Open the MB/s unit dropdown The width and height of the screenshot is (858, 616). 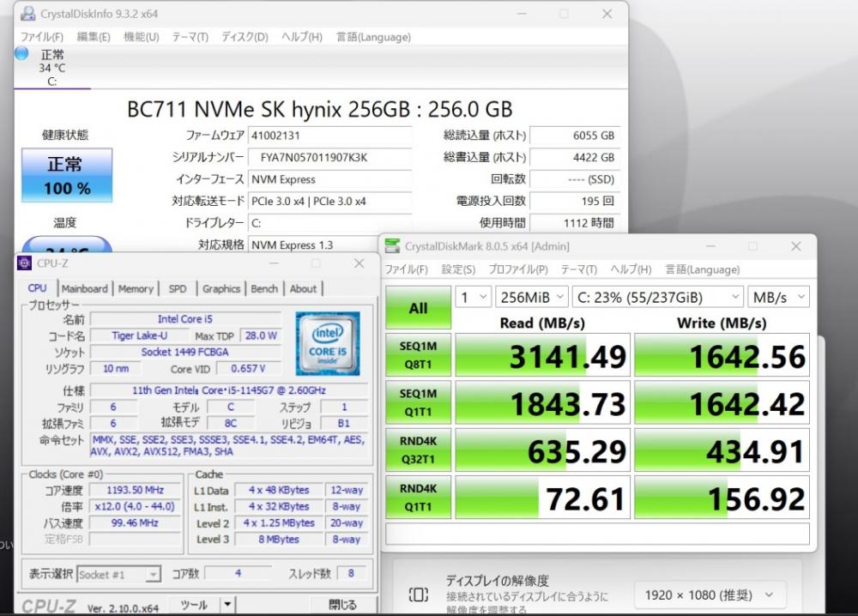[x=778, y=297]
